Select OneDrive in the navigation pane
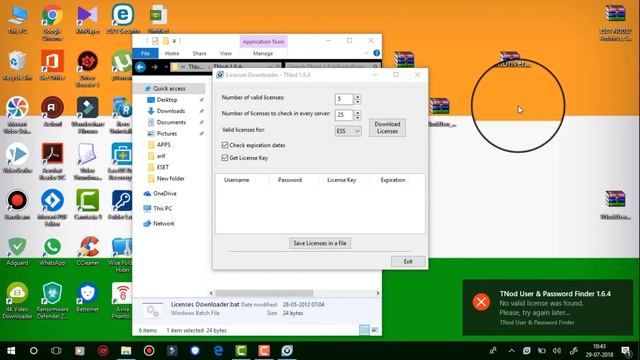Image resolution: width=640 pixels, height=360 pixels. [x=165, y=193]
